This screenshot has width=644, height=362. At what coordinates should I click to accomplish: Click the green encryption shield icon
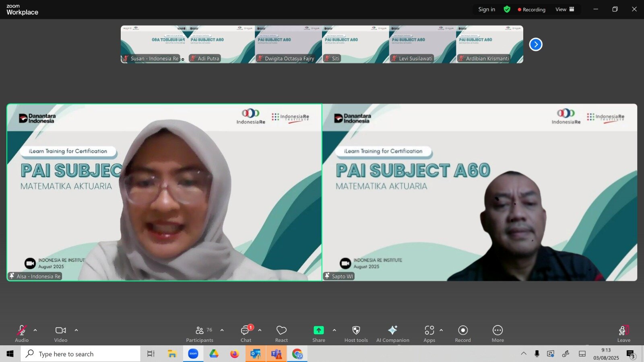click(507, 9)
